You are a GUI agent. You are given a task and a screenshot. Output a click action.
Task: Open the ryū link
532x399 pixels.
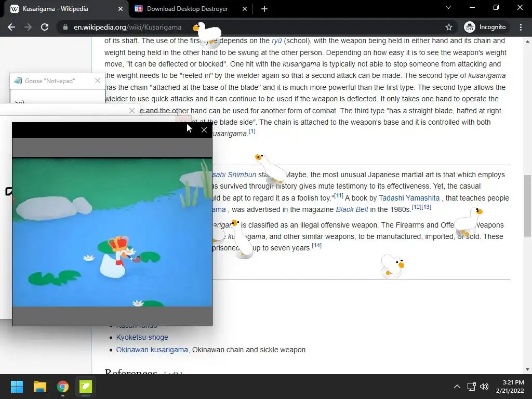coord(277,41)
